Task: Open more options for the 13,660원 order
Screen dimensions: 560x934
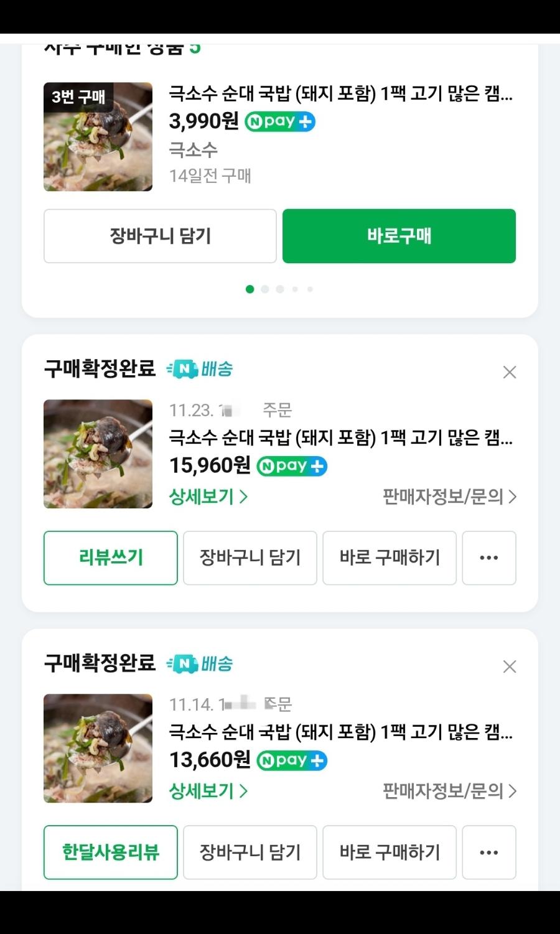Action: coord(489,852)
